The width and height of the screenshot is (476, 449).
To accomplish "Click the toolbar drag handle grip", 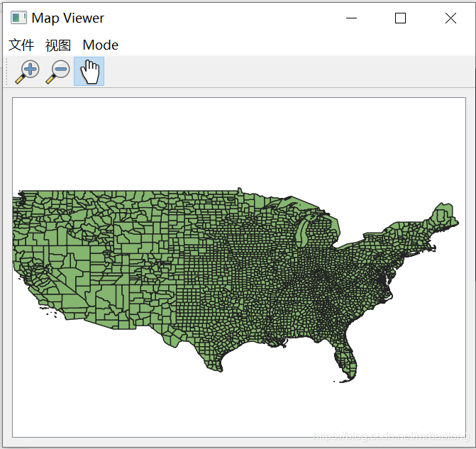I will coord(6,72).
